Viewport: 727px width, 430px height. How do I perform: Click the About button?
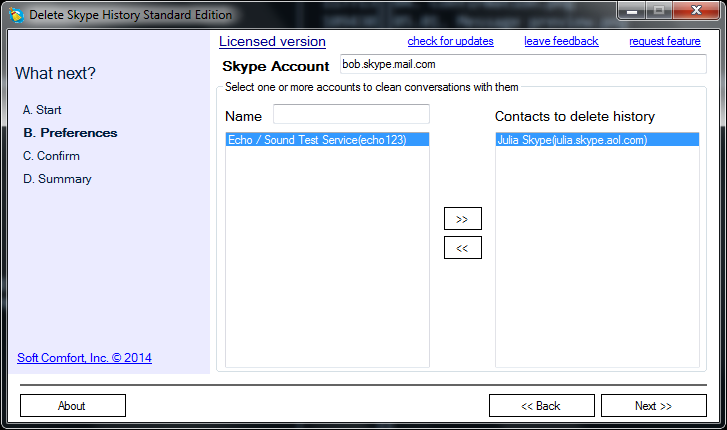click(72, 406)
